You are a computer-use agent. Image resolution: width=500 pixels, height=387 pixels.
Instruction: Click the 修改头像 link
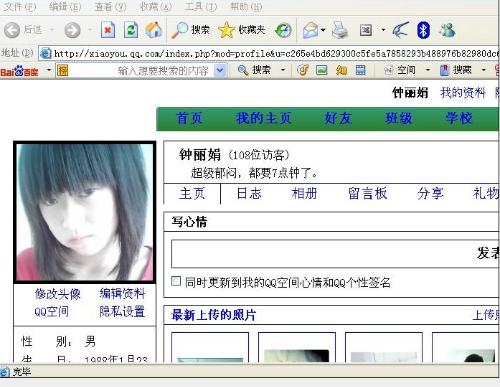[x=58, y=294]
